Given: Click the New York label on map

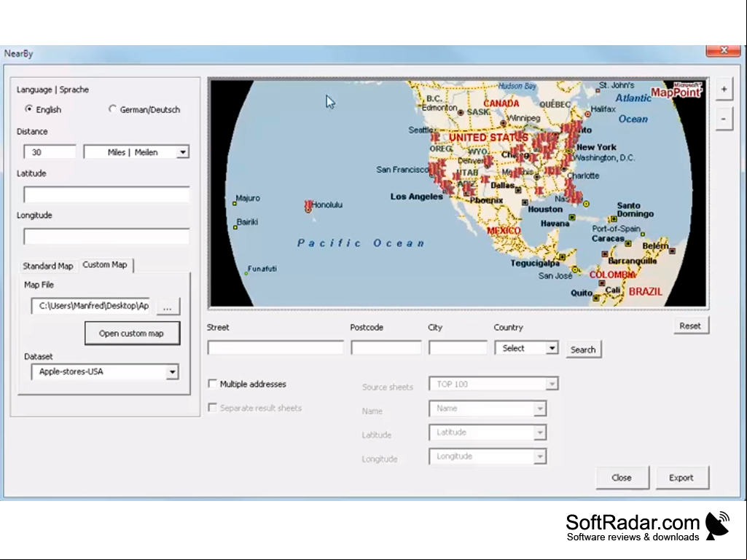Looking at the screenshot, I should click(x=596, y=147).
